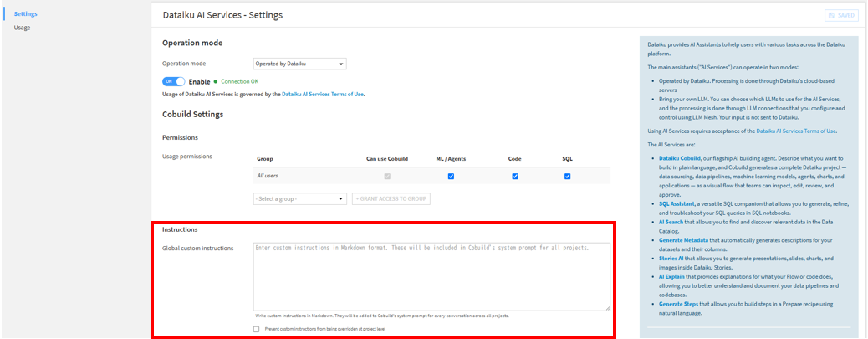Click the SAVED button
868x339 pixels.
pos(841,16)
